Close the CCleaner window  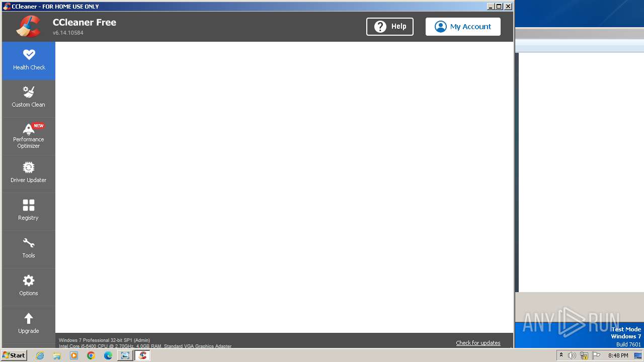[x=508, y=6]
